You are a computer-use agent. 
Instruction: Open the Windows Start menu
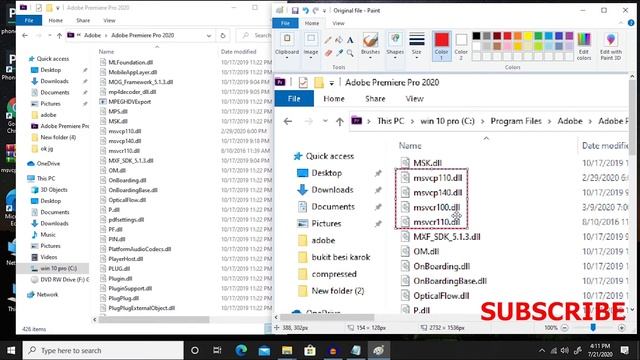pyautogui.click(x=11, y=350)
